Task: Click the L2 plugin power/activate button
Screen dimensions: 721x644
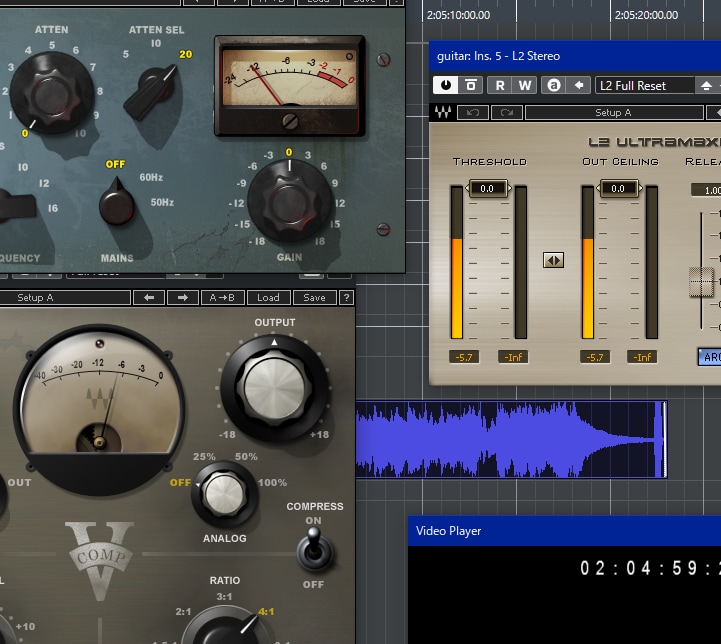Action: pos(445,85)
